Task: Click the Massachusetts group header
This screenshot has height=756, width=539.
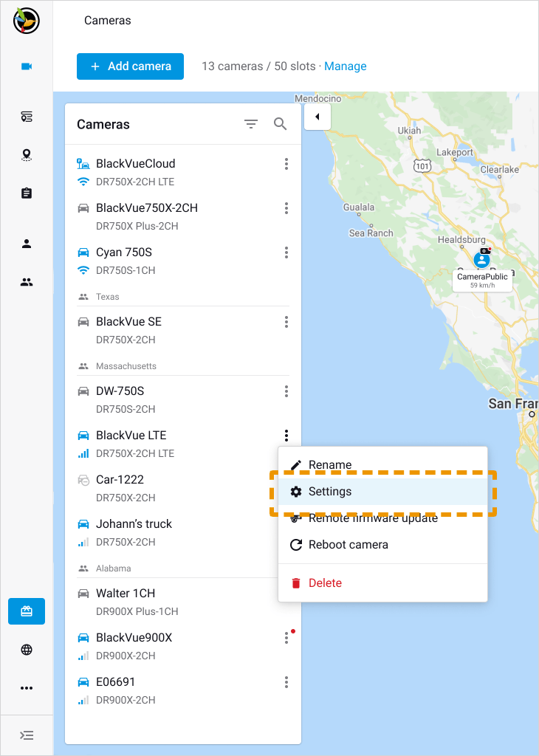Action: click(182, 366)
